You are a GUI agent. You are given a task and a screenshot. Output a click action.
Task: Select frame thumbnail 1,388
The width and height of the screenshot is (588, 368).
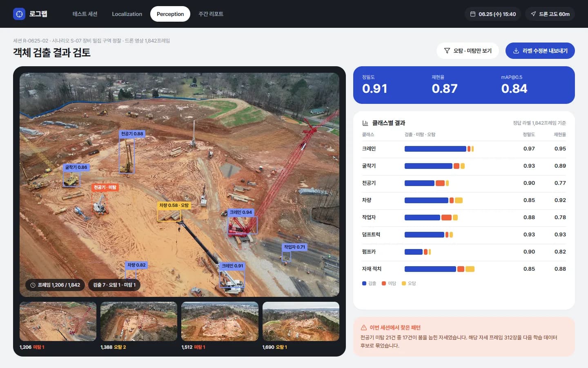click(139, 321)
